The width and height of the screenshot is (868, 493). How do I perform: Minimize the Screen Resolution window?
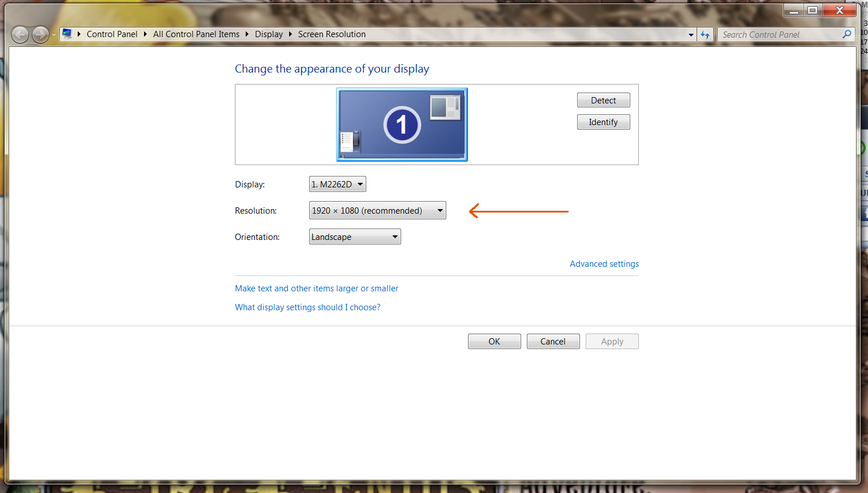point(794,10)
